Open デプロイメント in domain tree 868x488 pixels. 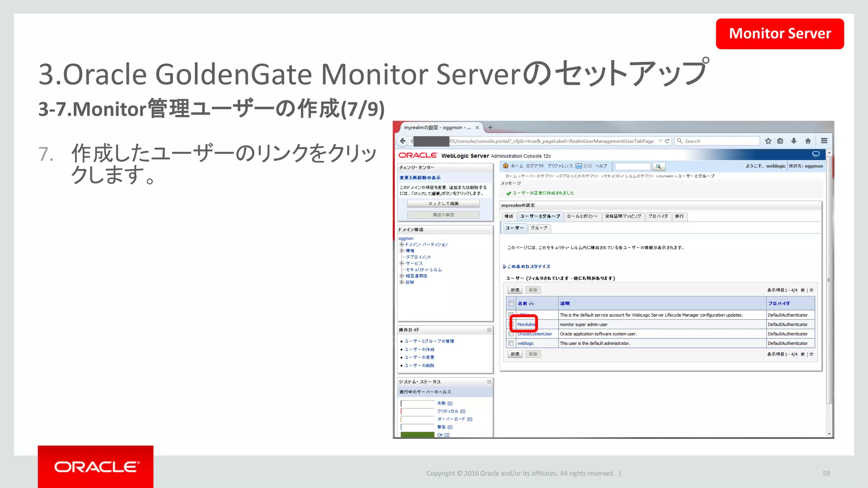coord(418,257)
